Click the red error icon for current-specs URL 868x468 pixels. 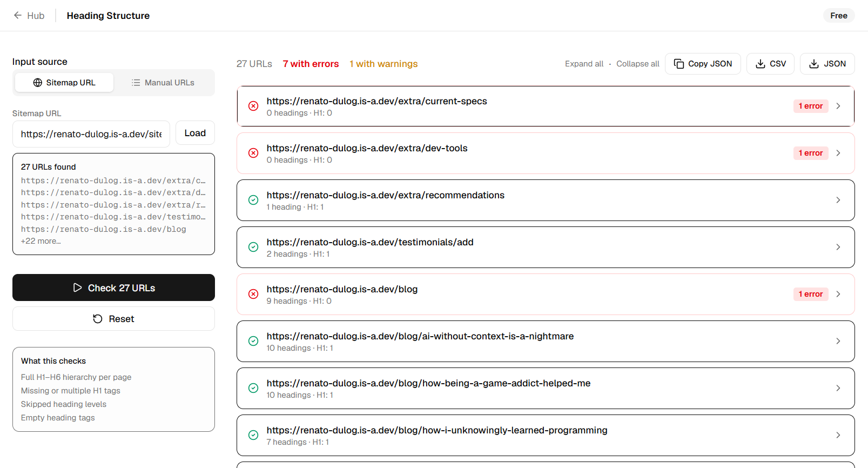[x=253, y=106]
